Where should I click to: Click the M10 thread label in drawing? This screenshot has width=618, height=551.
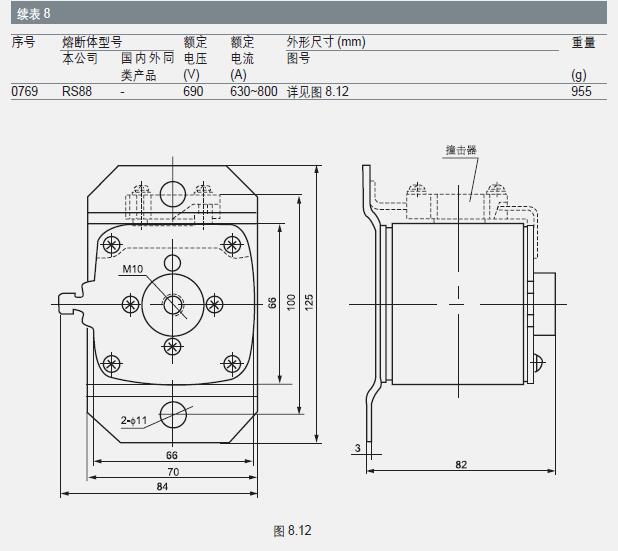pyautogui.click(x=133, y=270)
